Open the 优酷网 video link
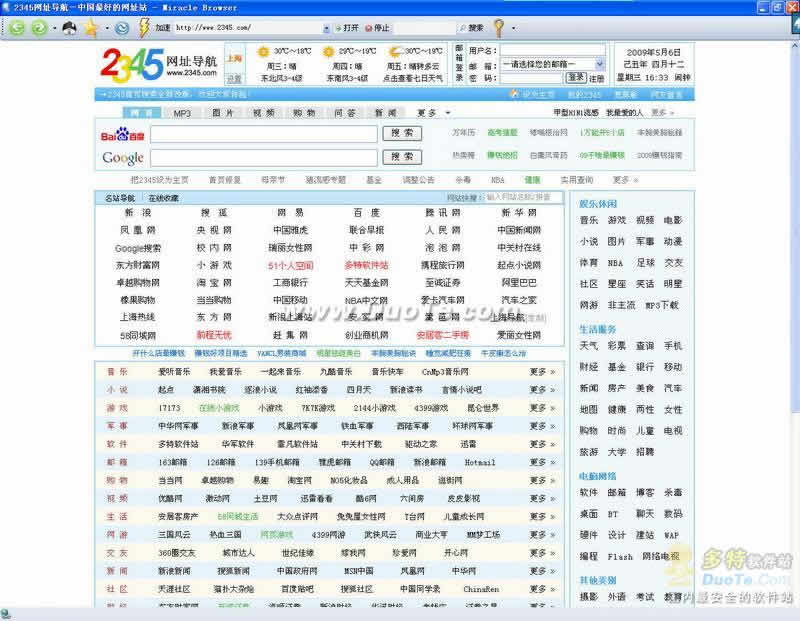Image resolution: width=800 pixels, height=621 pixels. [x=170, y=499]
